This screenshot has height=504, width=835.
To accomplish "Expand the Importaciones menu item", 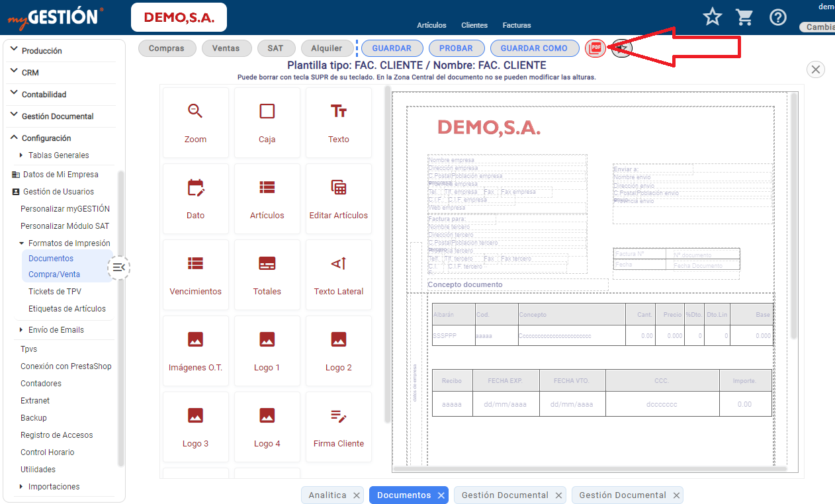I will tap(54, 486).
